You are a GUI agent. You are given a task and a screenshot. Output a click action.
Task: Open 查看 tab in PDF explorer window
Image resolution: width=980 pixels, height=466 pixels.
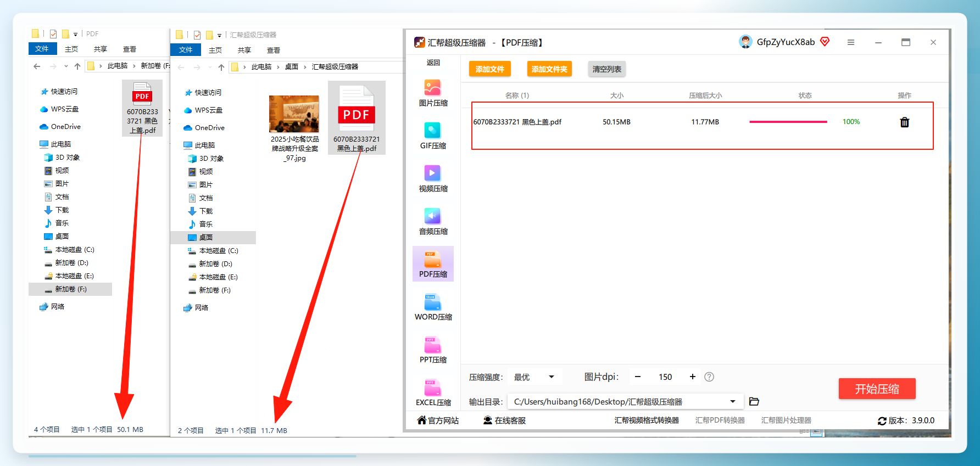(x=130, y=49)
